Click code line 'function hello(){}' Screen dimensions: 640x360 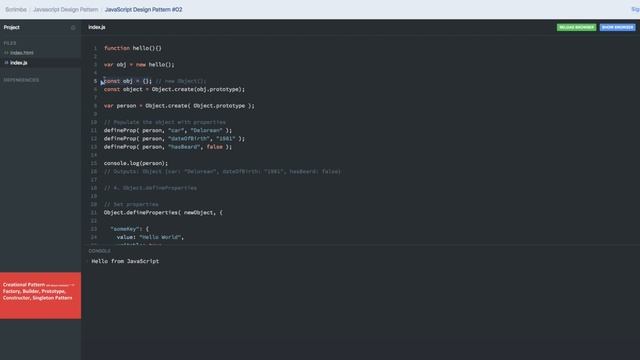(133, 48)
